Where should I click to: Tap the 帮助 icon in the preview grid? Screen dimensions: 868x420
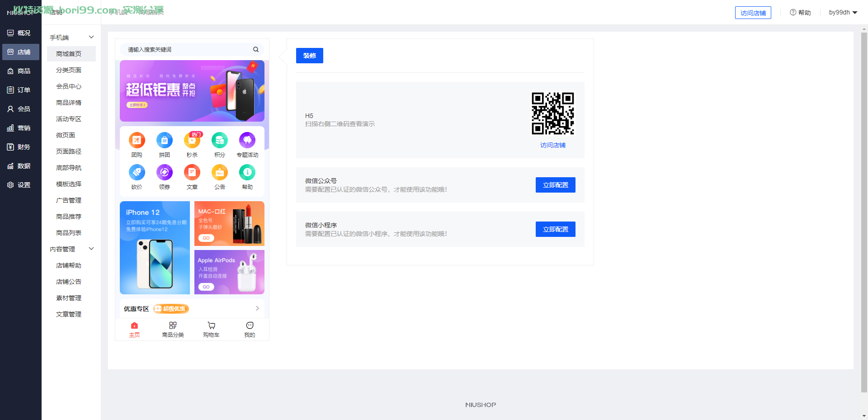pos(247,172)
